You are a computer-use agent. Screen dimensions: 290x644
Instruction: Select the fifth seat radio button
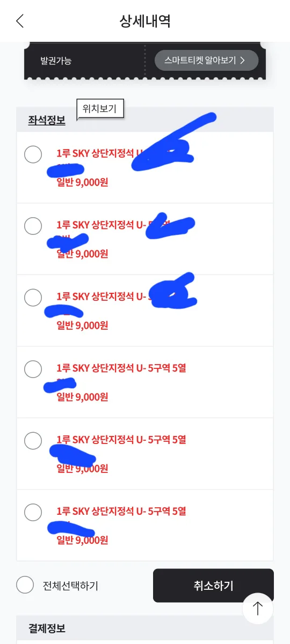tap(33, 440)
